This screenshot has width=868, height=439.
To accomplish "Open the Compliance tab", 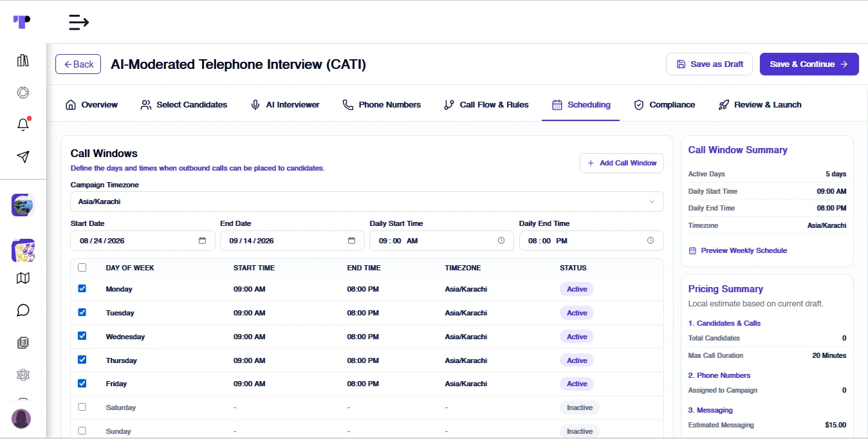I will pos(665,104).
